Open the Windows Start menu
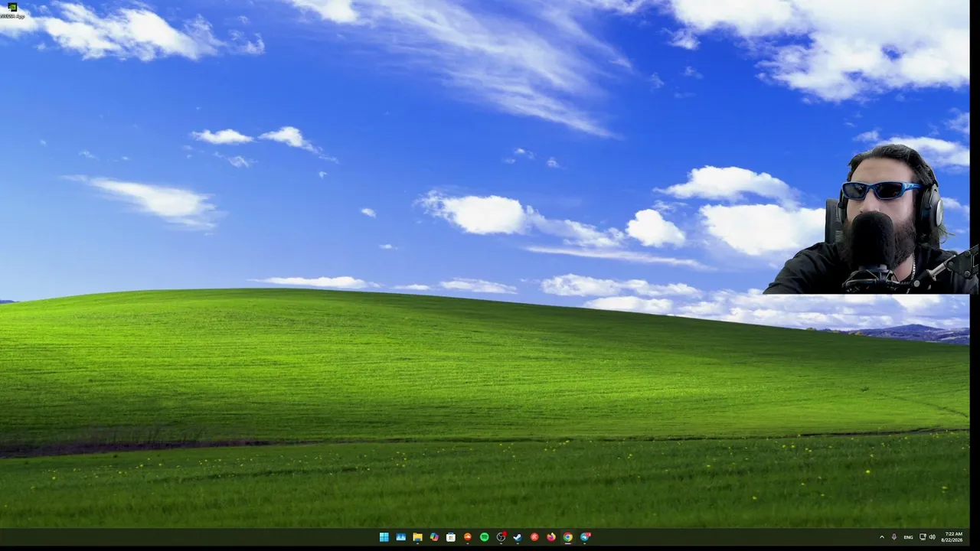The image size is (980, 551). (x=384, y=537)
